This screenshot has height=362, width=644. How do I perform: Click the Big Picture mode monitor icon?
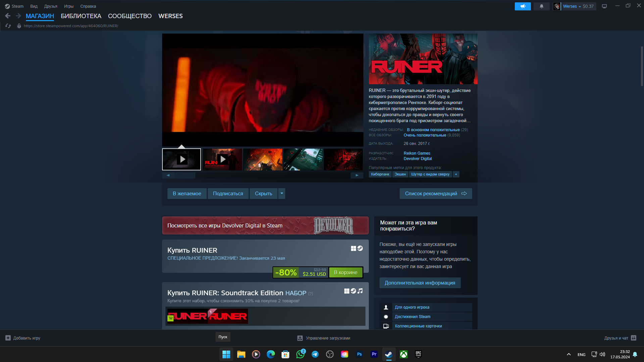(604, 6)
